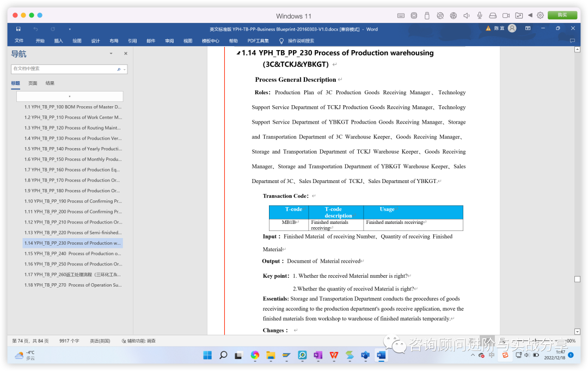
Task: Open the 绘图 ribbon tab
Action: pos(77,40)
